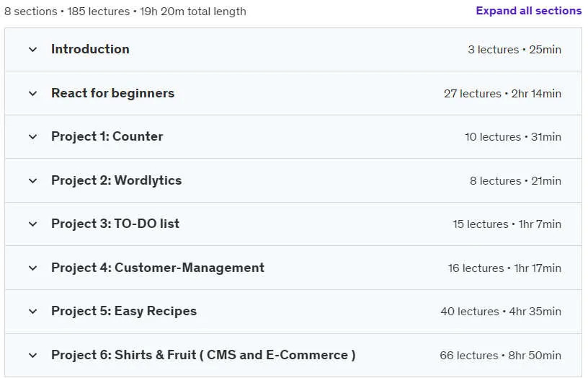Expand Project 4: Customer-Management chevron arrow

pyautogui.click(x=33, y=268)
